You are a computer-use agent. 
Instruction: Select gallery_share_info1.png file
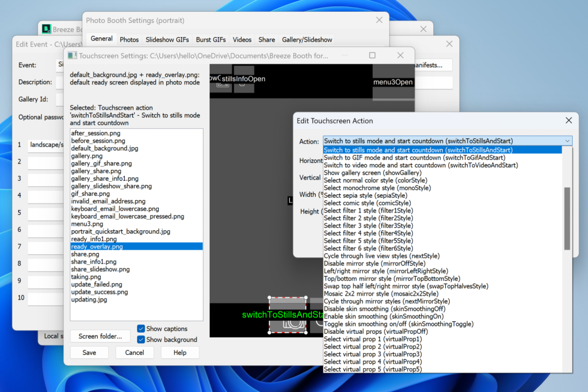136,179
